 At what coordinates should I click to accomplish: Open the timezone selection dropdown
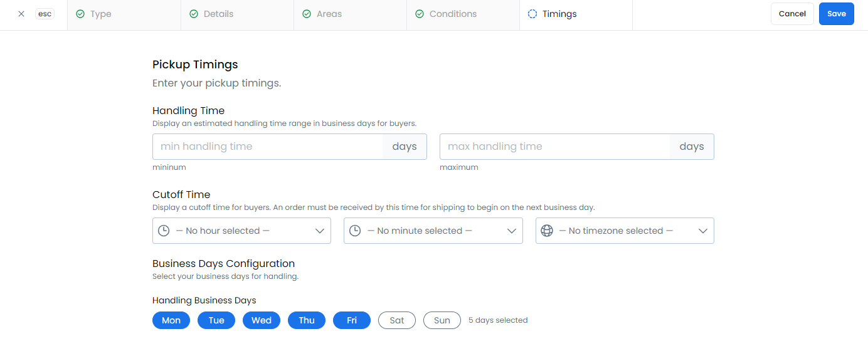click(625, 231)
